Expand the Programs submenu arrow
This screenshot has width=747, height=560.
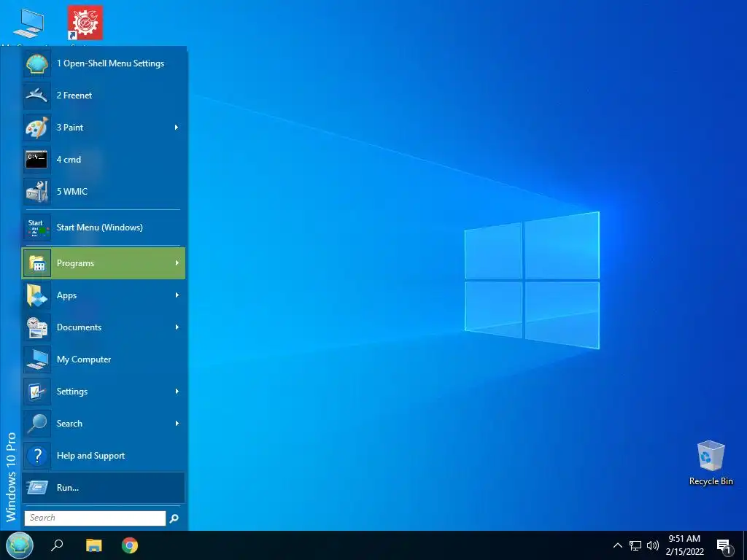[177, 262]
